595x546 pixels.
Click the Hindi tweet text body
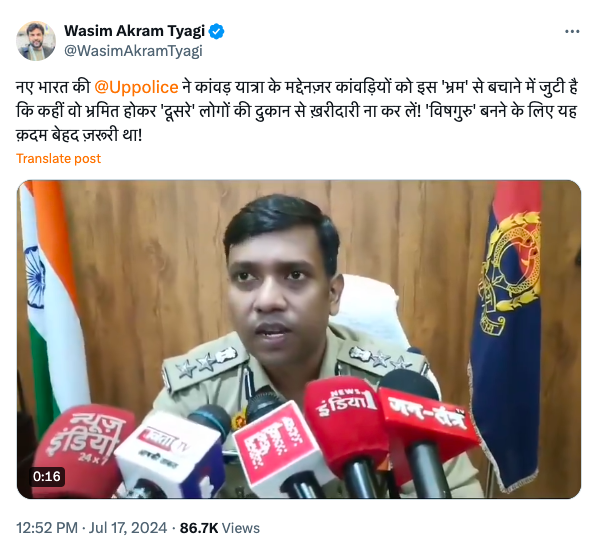click(297, 111)
